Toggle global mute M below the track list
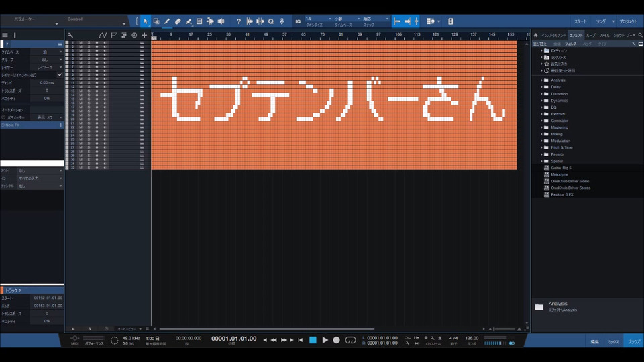This screenshot has height=362, width=644. 73,329
